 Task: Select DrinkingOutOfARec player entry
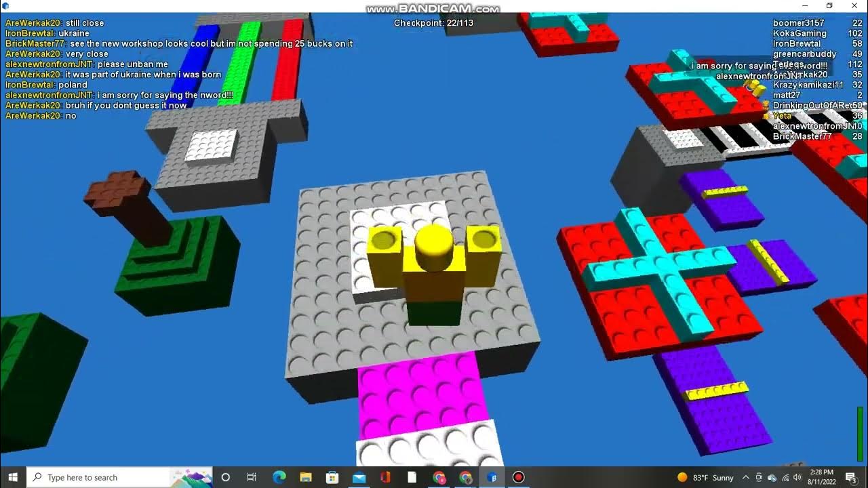[x=814, y=106]
